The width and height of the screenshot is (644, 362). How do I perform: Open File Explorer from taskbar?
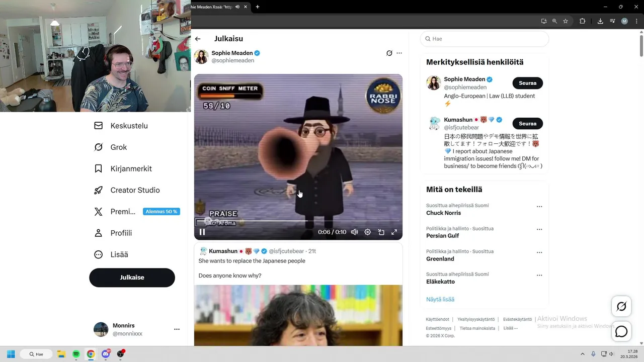coord(61,354)
